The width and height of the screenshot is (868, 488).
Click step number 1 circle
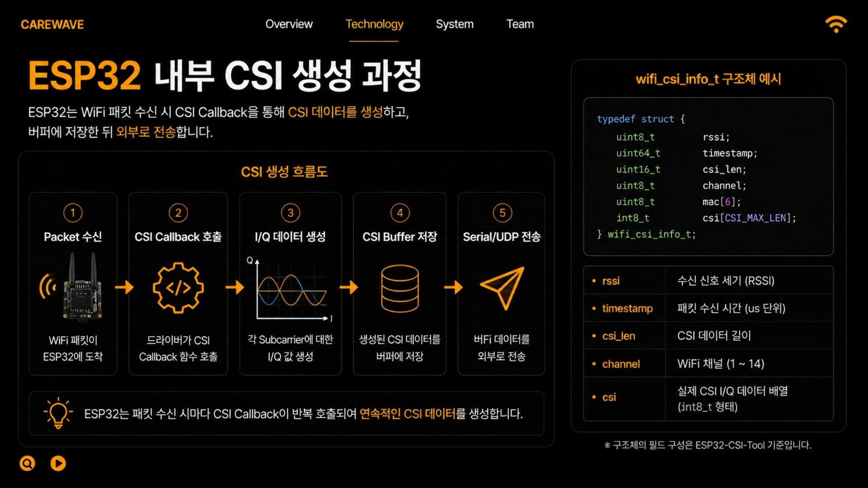[x=73, y=213]
